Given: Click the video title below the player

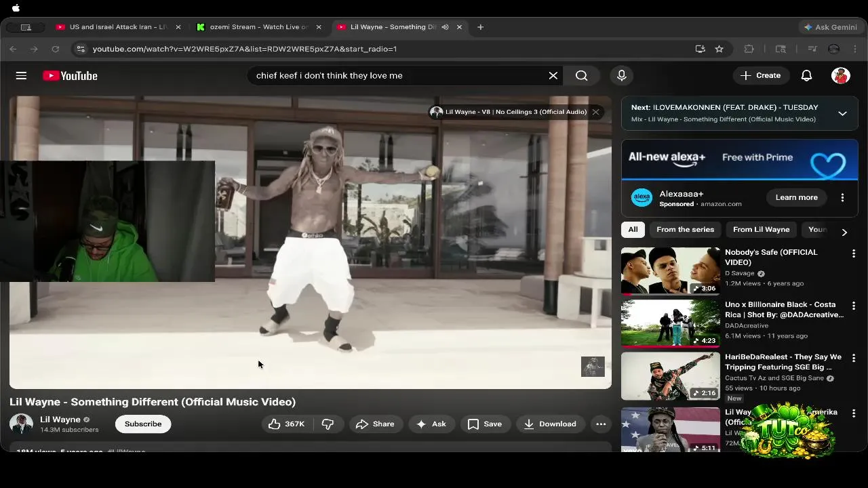Looking at the screenshot, I should pyautogui.click(x=153, y=402).
